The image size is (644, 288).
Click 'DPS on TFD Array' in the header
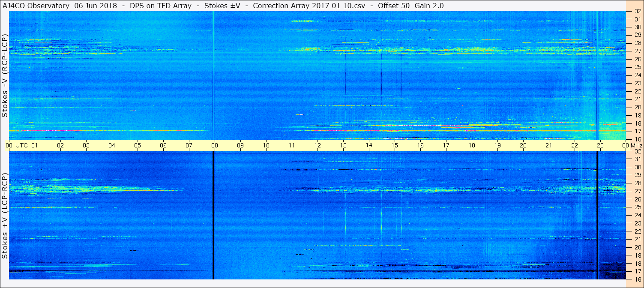tap(160, 6)
